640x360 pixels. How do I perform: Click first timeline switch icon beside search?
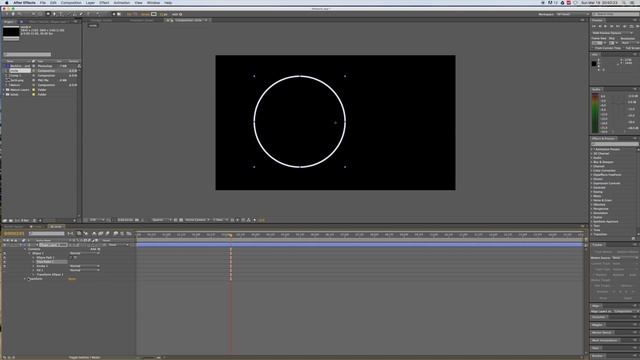(70, 233)
